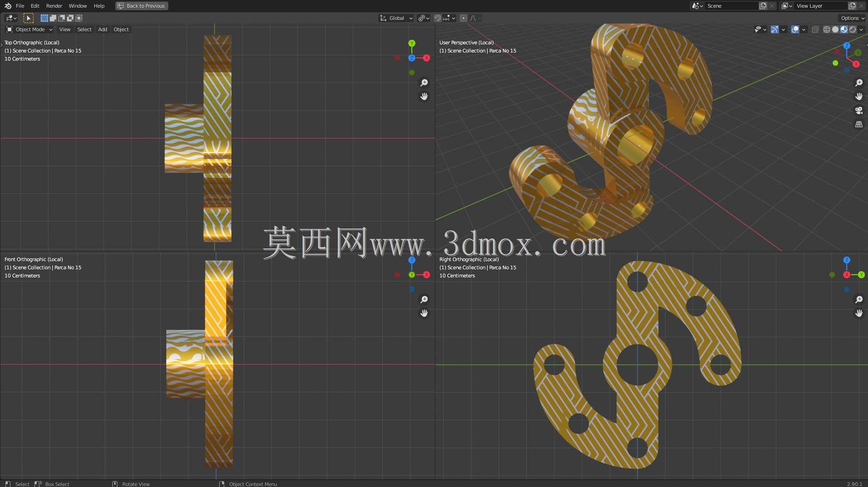Choose Invert selection mode icon
This screenshot has height=487, width=868.
(70, 18)
